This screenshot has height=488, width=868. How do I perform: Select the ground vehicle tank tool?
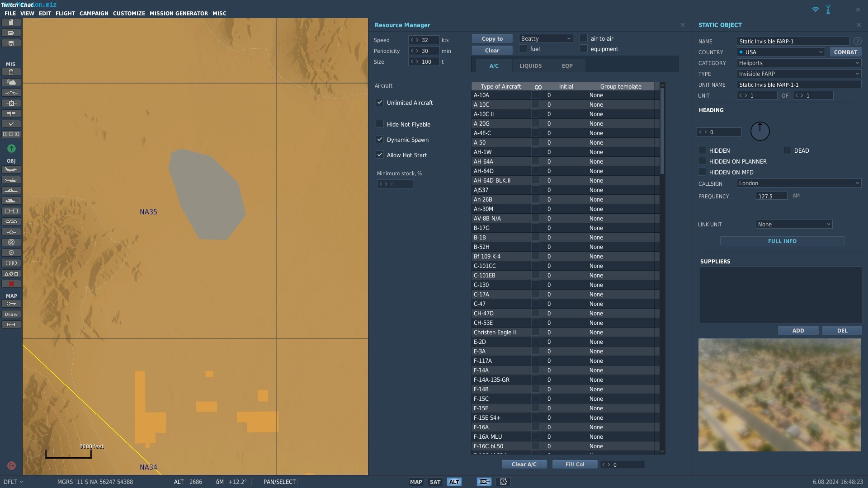click(11, 201)
